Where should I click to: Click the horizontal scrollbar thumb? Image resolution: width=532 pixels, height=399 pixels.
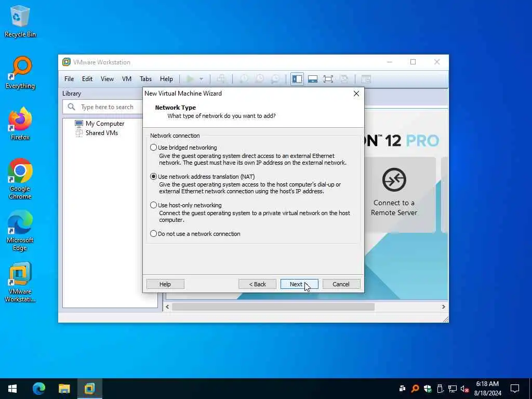[x=273, y=307]
